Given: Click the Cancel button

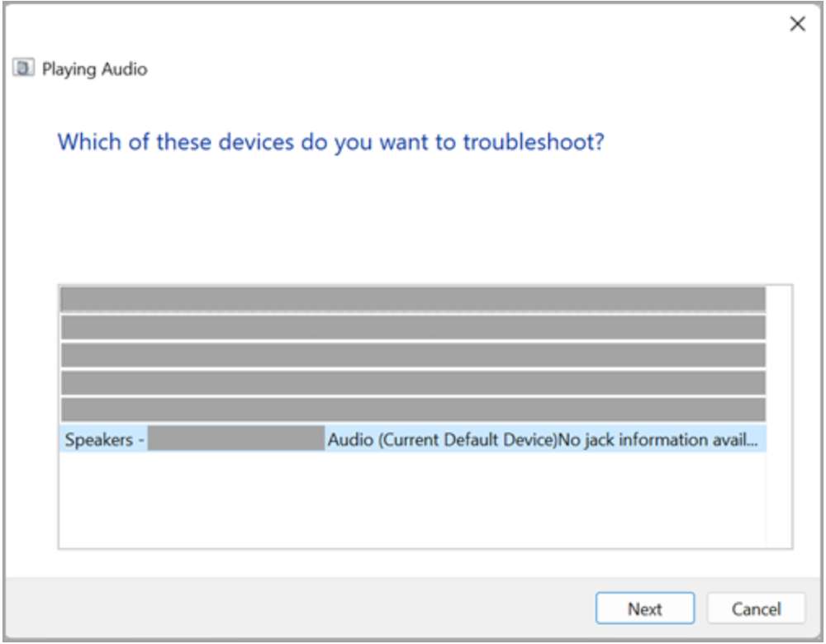Looking at the screenshot, I should (x=756, y=608).
